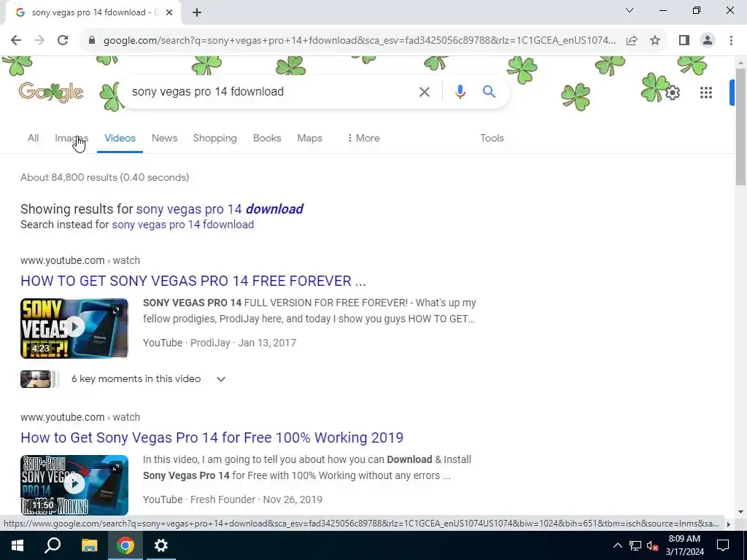Switch to the Shopping results tab
This screenshot has height=560, width=747.
[215, 138]
